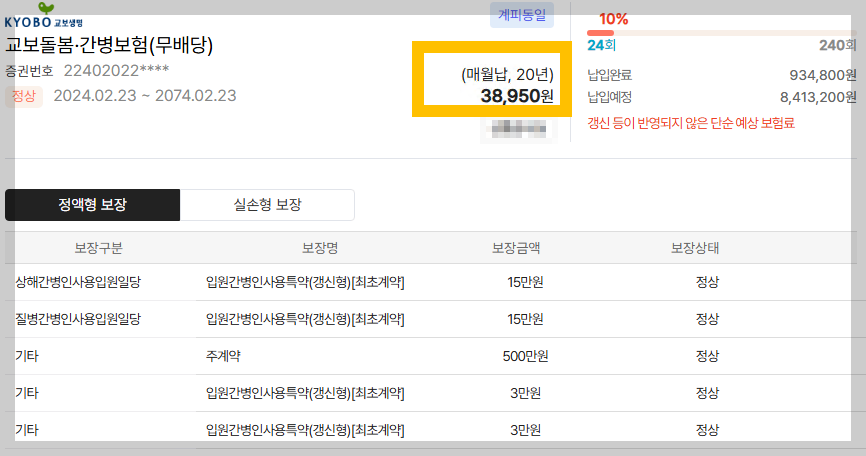The image size is (866, 456).
Task: Click the 납입완료 label
Action: click(609, 75)
